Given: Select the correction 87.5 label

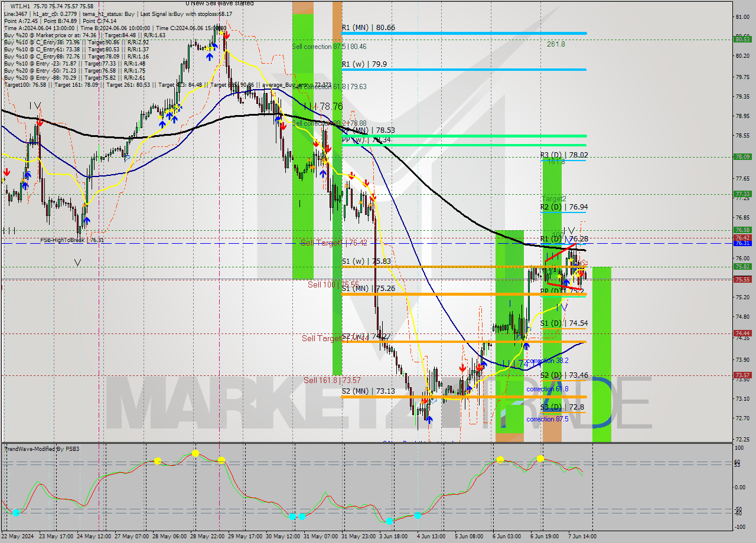Looking at the screenshot, I should (x=548, y=419).
